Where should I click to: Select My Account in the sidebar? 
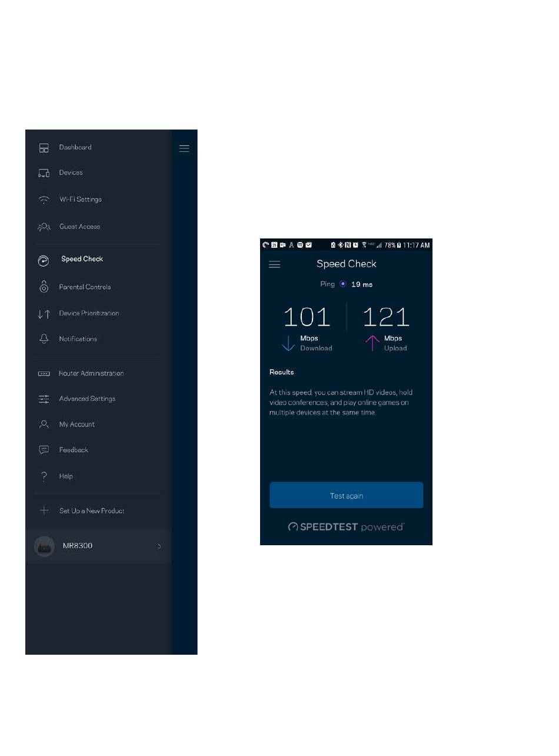tap(77, 425)
